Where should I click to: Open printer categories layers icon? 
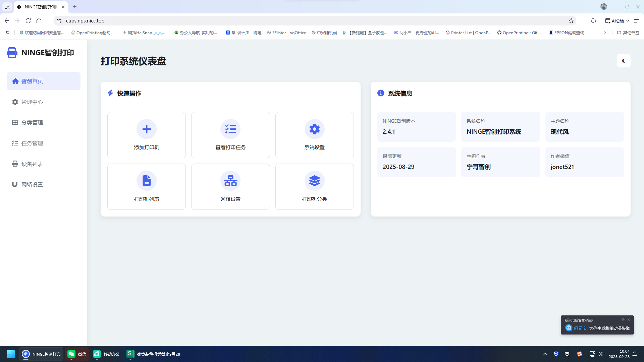(x=314, y=181)
